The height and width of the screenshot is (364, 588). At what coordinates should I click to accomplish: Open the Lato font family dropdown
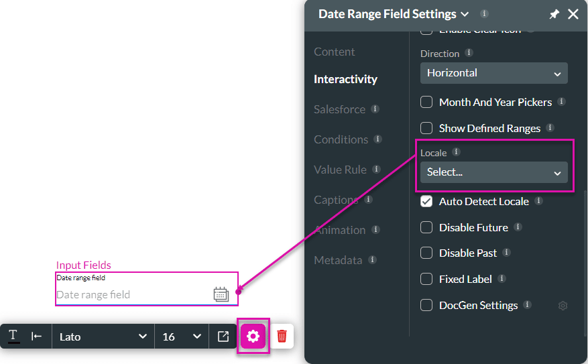point(103,337)
